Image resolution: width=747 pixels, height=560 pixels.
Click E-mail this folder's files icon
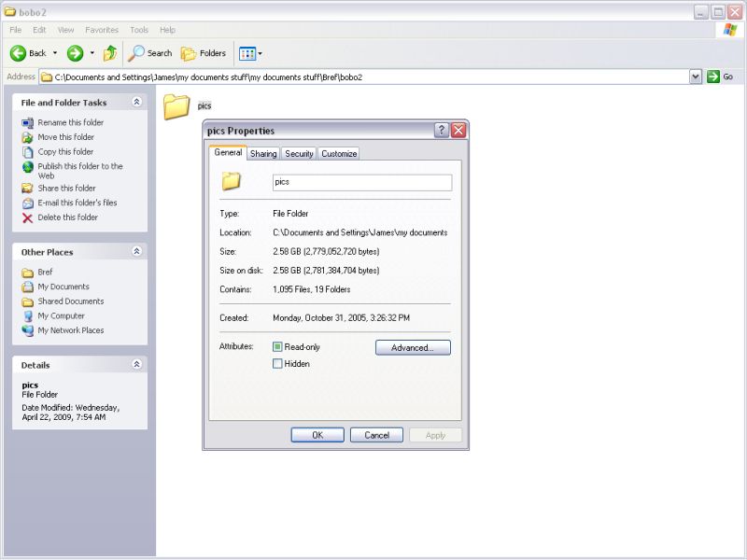pos(28,203)
